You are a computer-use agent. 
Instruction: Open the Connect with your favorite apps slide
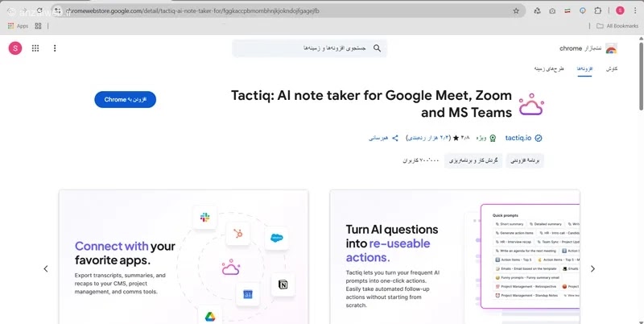pyautogui.click(x=184, y=257)
